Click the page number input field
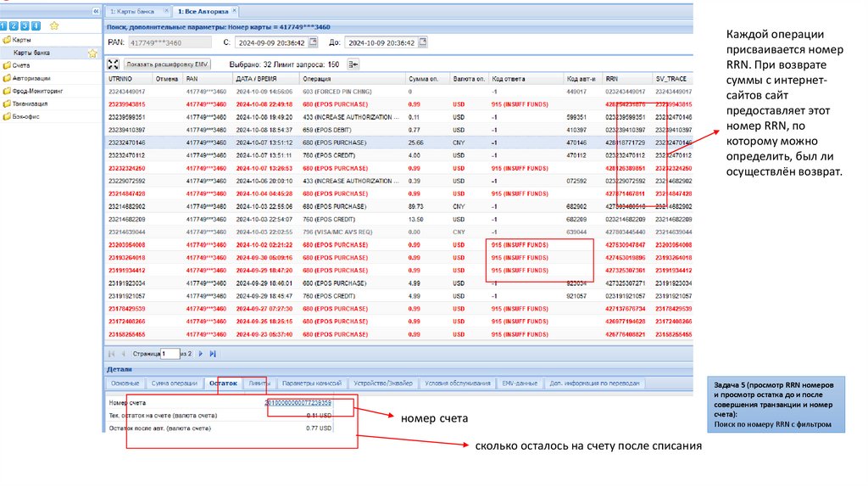This screenshot has height=487, width=868. click(170, 353)
